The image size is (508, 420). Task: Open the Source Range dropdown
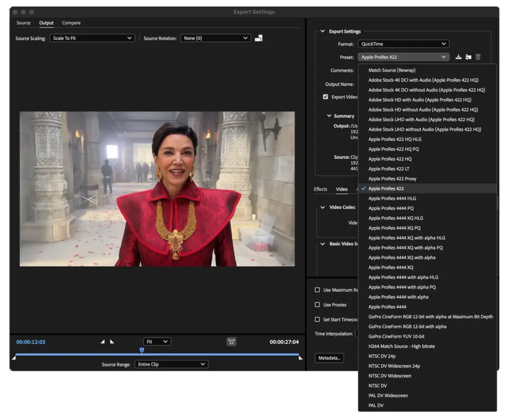click(x=171, y=364)
